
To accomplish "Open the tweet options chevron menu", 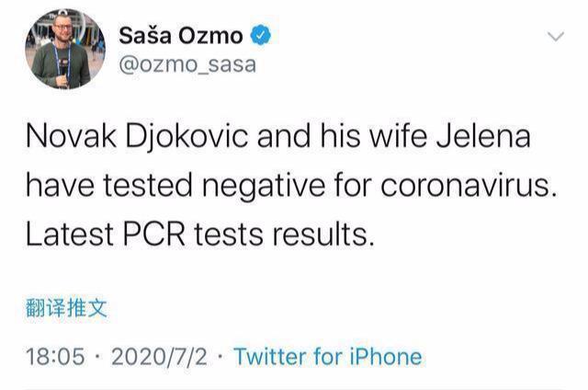I will click(556, 37).
